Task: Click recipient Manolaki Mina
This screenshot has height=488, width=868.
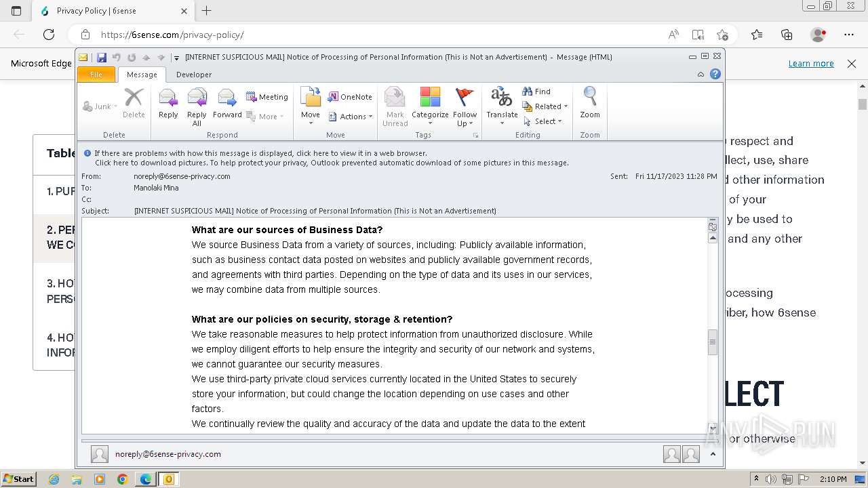Action: point(156,188)
